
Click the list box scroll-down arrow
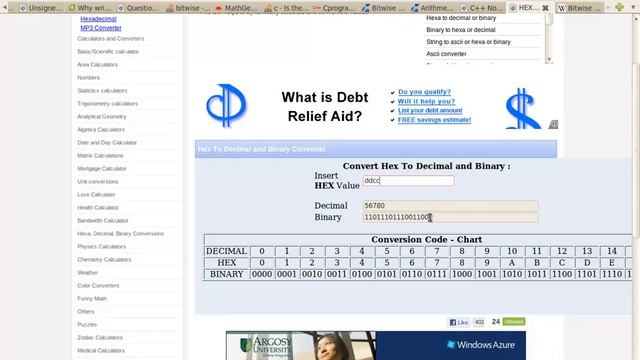click(x=549, y=60)
